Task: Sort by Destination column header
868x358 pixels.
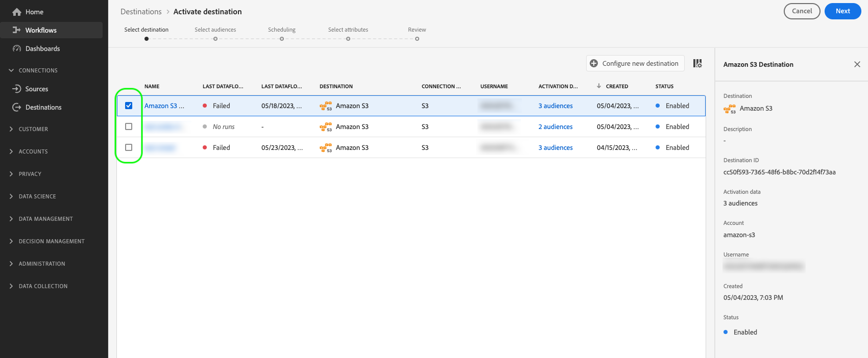Action: 336,86
